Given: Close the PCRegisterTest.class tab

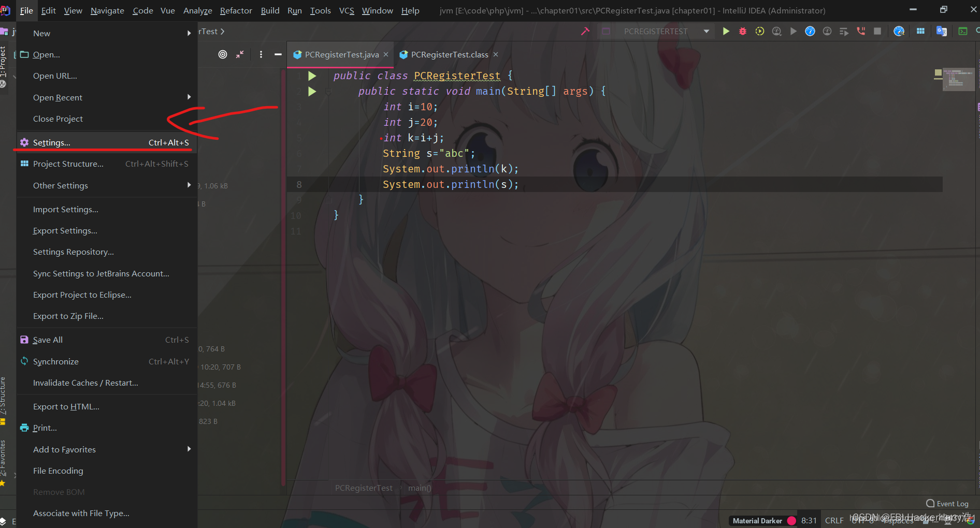Looking at the screenshot, I should 496,54.
